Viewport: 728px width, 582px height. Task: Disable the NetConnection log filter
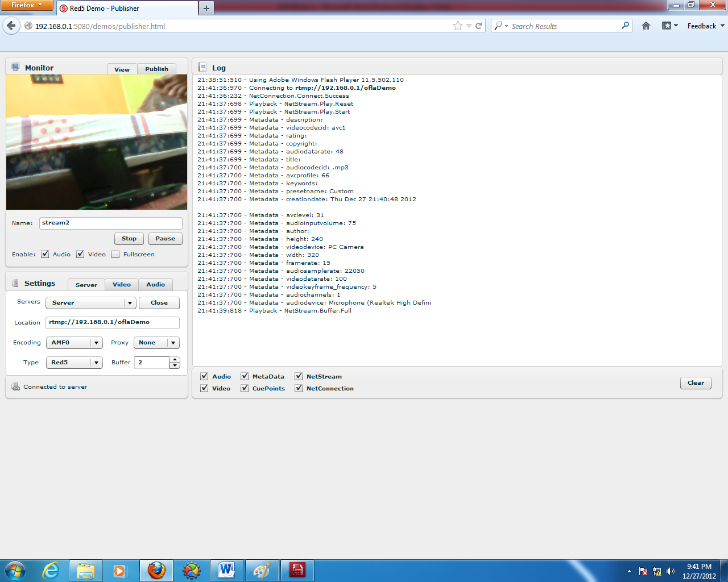pyautogui.click(x=299, y=388)
